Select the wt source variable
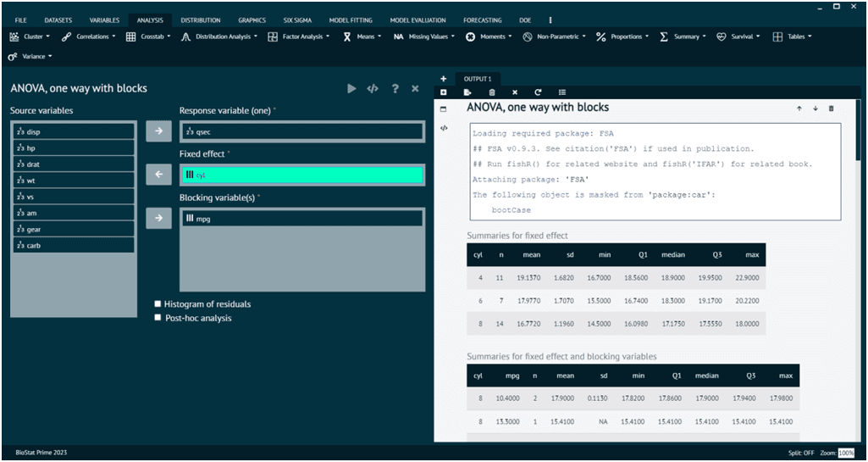The width and height of the screenshot is (868, 462). (74, 181)
